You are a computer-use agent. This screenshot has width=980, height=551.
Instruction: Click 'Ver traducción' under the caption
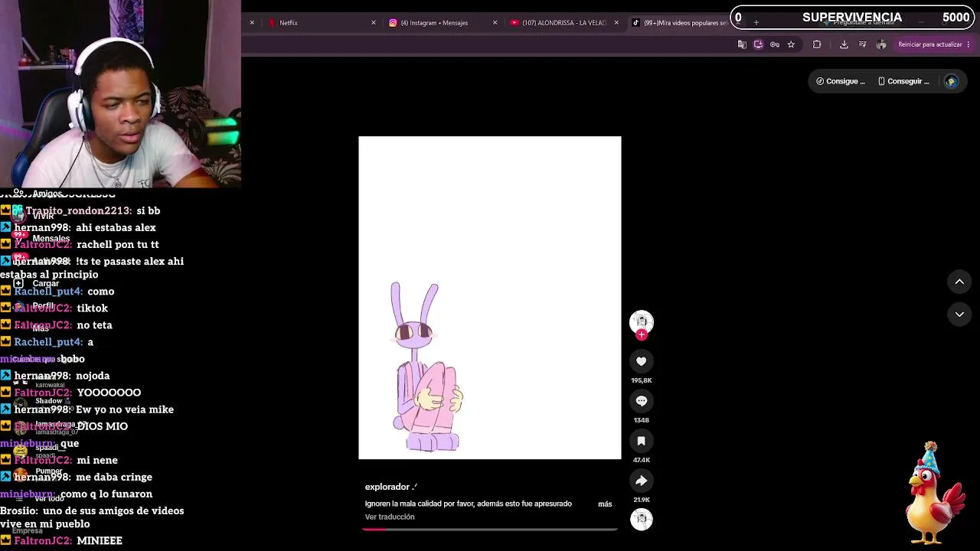pos(390,517)
